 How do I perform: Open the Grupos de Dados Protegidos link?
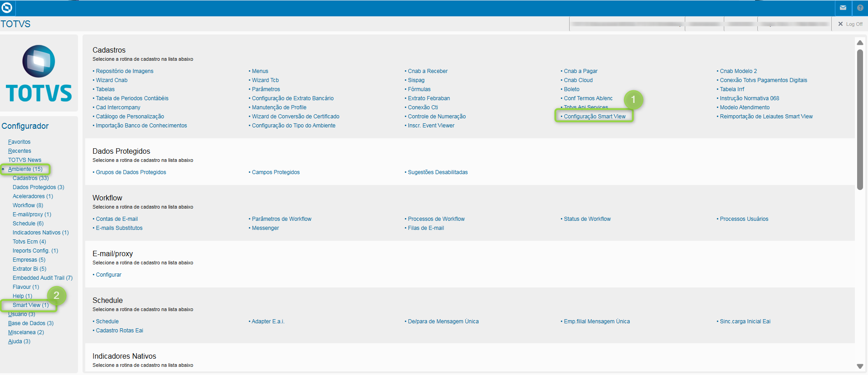tap(131, 172)
